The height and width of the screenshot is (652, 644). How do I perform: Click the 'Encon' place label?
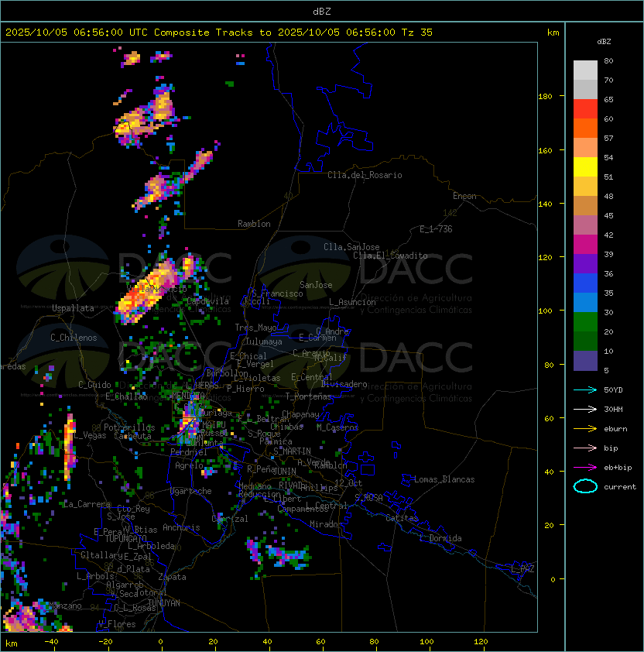[x=464, y=196]
